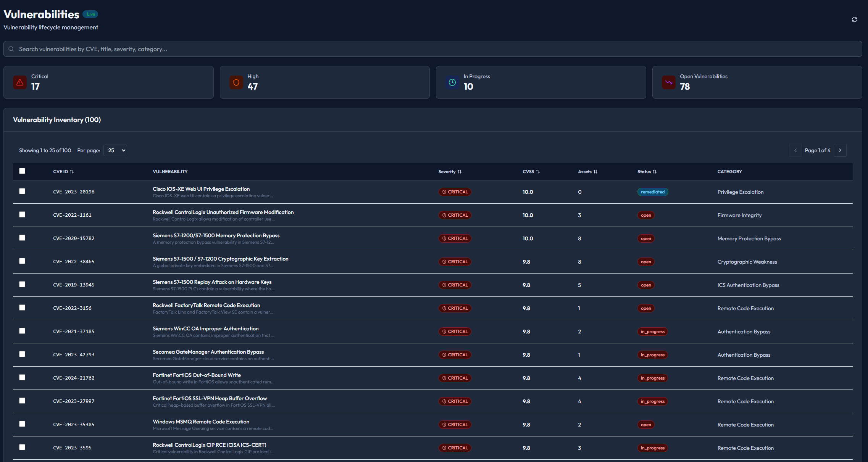Sort the Assets column
This screenshot has width=868, height=462.
click(x=596, y=172)
